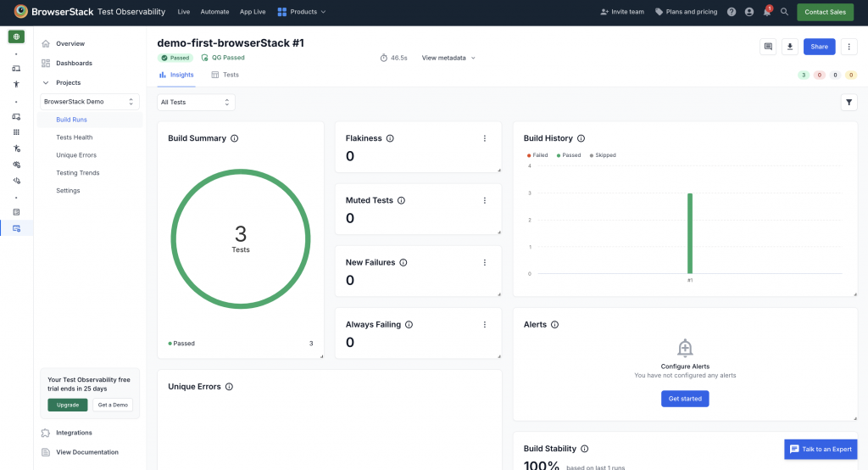Open the Live devices sidebar icon
The image size is (868, 470).
click(x=16, y=68)
